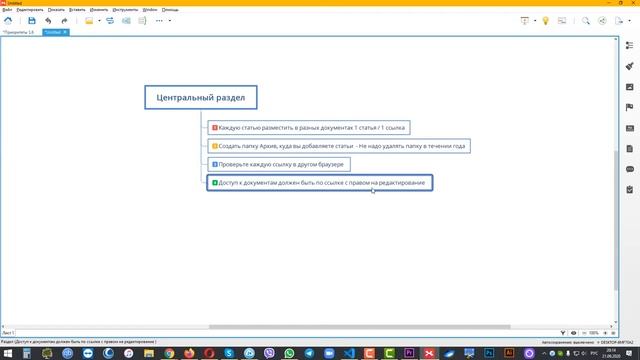The image size is (640, 360).
Task: Zoom out with the minus button
Action: [584, 333]
